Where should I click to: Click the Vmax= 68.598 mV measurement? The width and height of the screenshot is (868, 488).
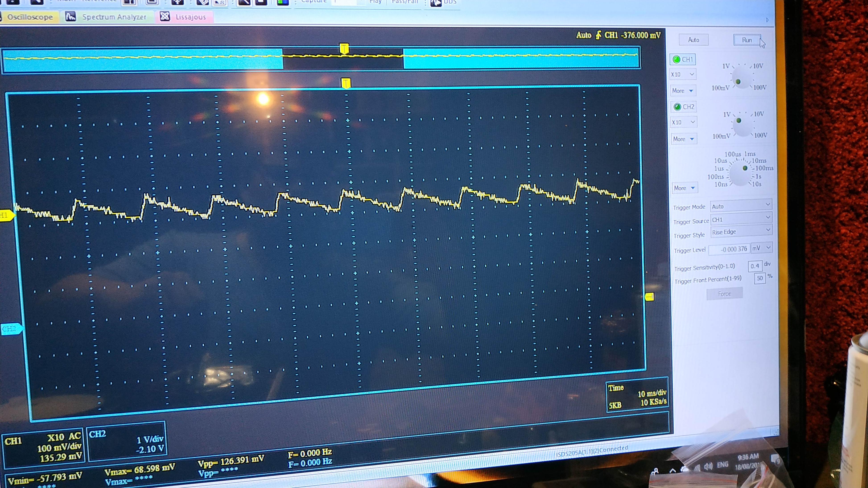point(140,469)
